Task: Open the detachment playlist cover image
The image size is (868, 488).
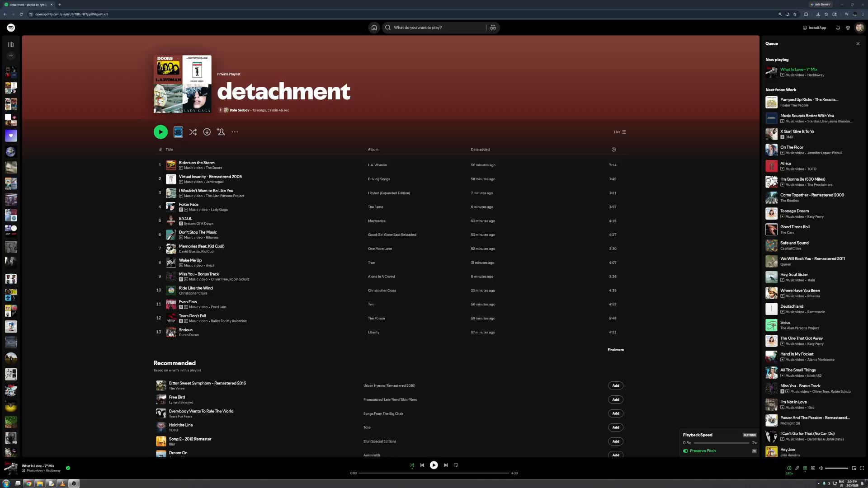Action: (x=183, y=84)
